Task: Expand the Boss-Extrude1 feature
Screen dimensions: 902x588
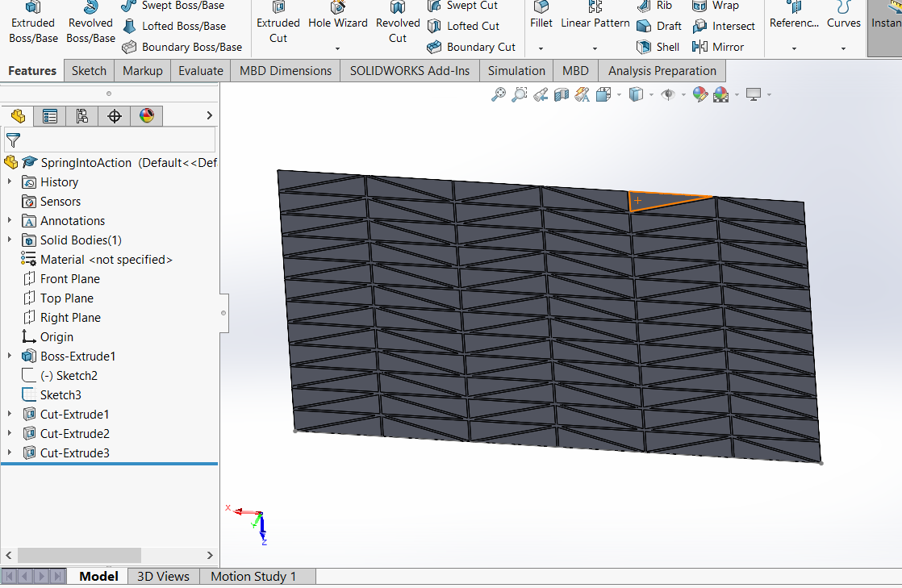Action: pyautogui.click(x=9, y=356)
